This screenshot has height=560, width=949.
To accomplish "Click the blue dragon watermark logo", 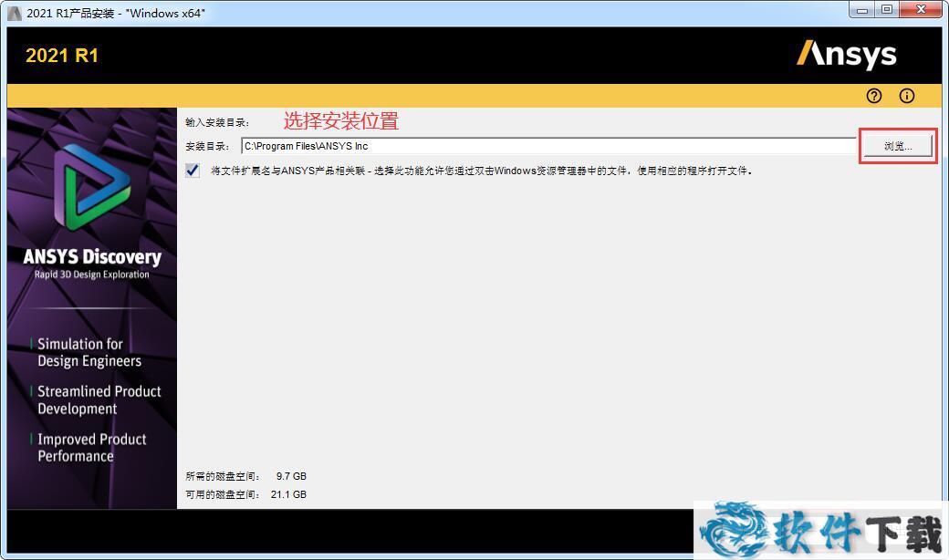I will [x=735, y=532].
